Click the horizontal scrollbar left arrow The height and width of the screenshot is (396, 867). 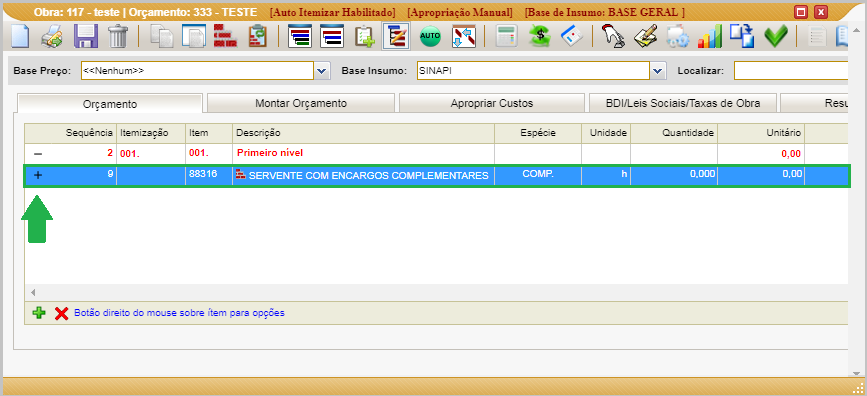tap(33, 292)
